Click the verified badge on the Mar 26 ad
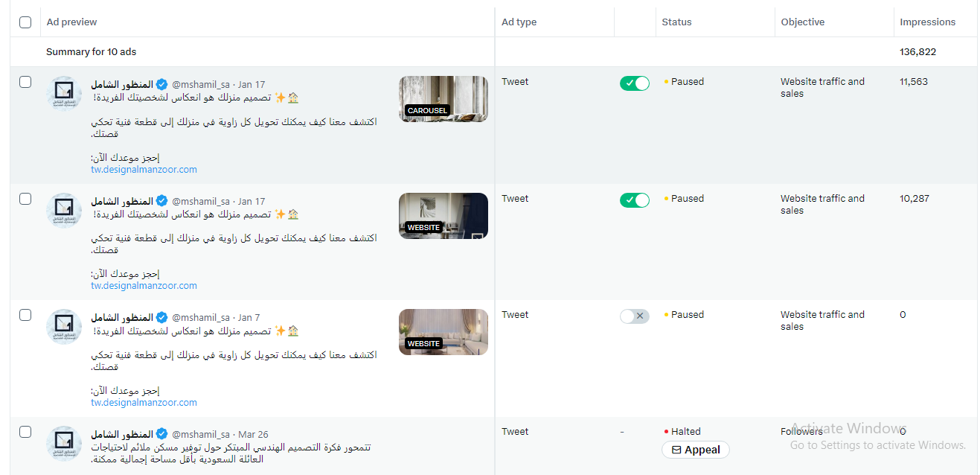Screen dimensions: 980x475 162,434
